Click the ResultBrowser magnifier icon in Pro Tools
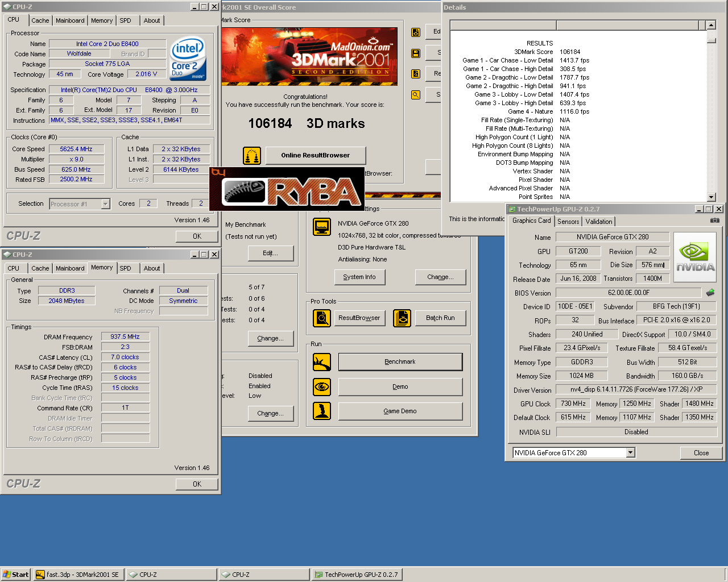The height and width of the screenshot is (582, 728). [322, 318]
